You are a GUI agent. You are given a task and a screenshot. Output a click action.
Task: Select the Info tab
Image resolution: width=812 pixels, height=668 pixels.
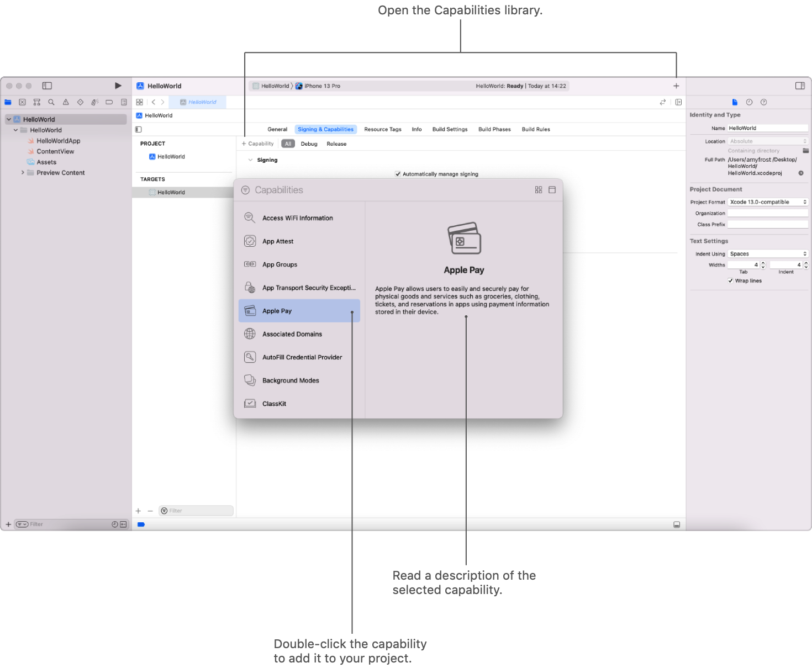416,129
